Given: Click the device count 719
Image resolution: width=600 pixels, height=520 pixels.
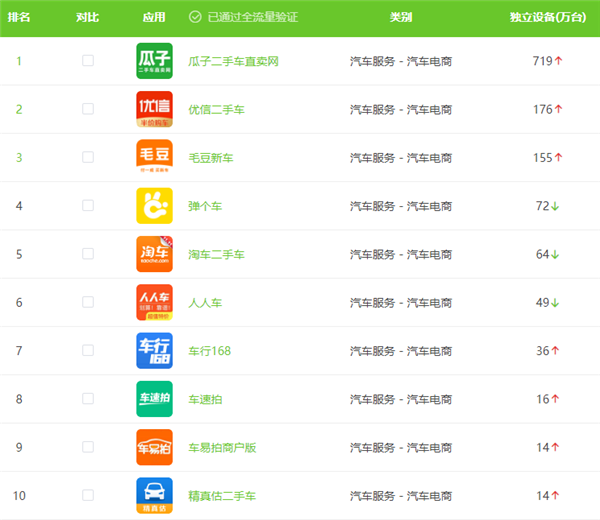Looking at the screenshot, I should pos(543,61).
